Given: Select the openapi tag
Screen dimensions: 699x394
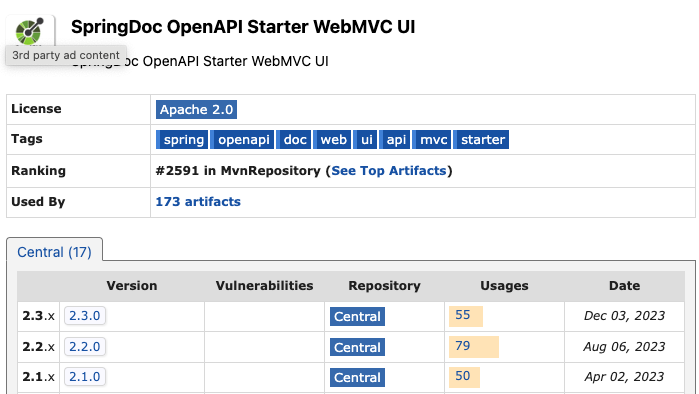Looking at the screenshot, I should pos(242,140).
